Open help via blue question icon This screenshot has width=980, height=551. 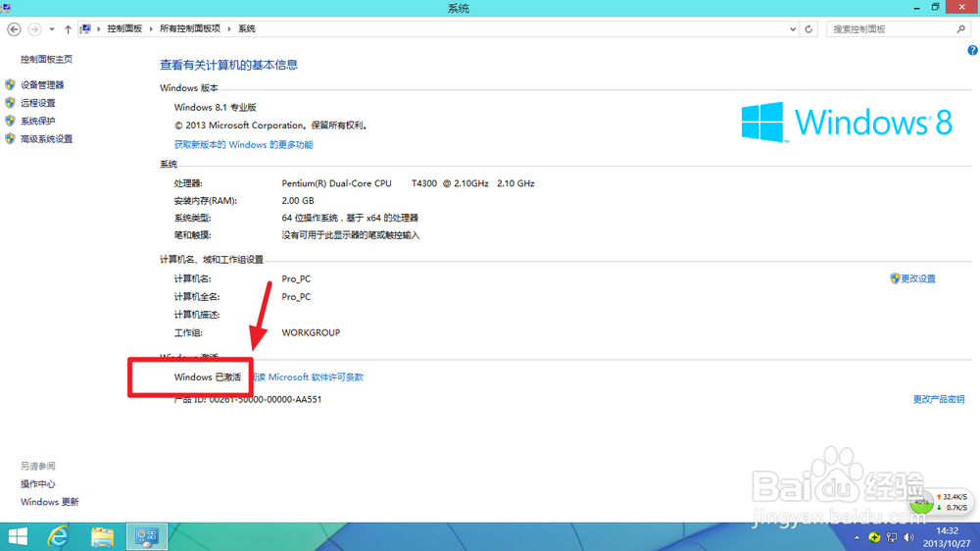(972, 51)
